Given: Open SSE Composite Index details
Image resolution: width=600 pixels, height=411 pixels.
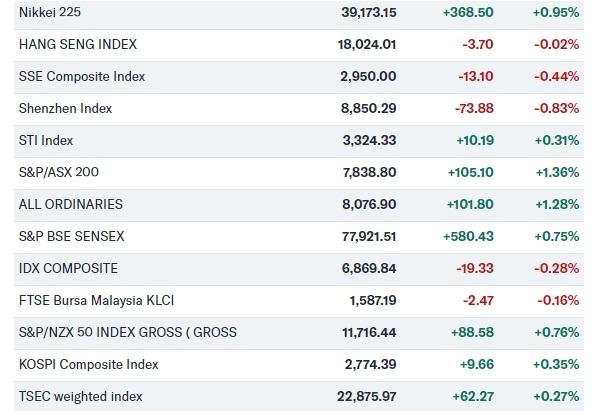Looking at the screenshot, I should [82, 77].
